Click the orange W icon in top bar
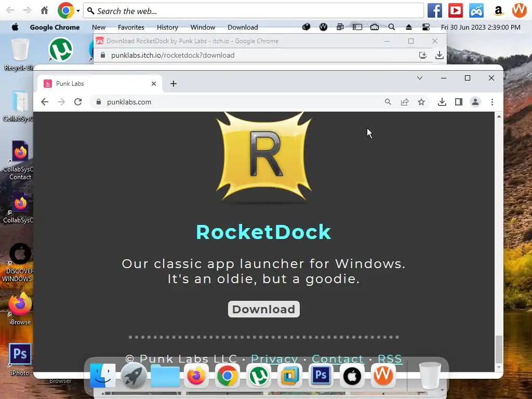 pyautogui.click(x=519, y=10)
